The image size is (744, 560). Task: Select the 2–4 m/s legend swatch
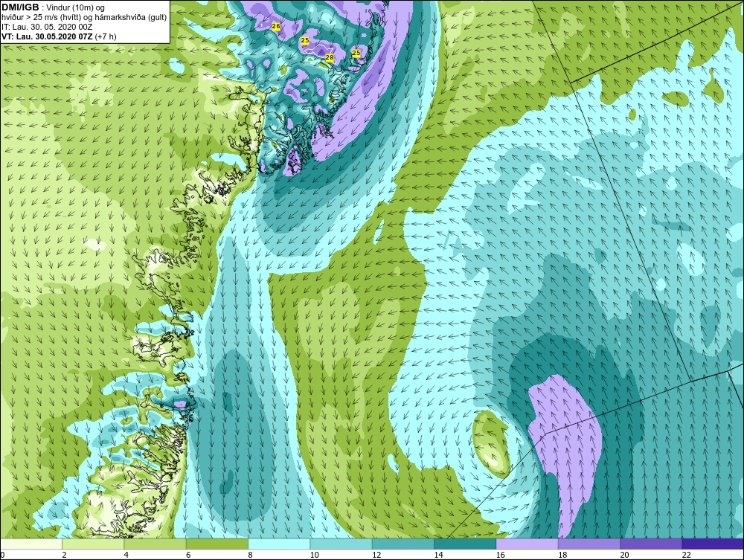pos(93,544)
